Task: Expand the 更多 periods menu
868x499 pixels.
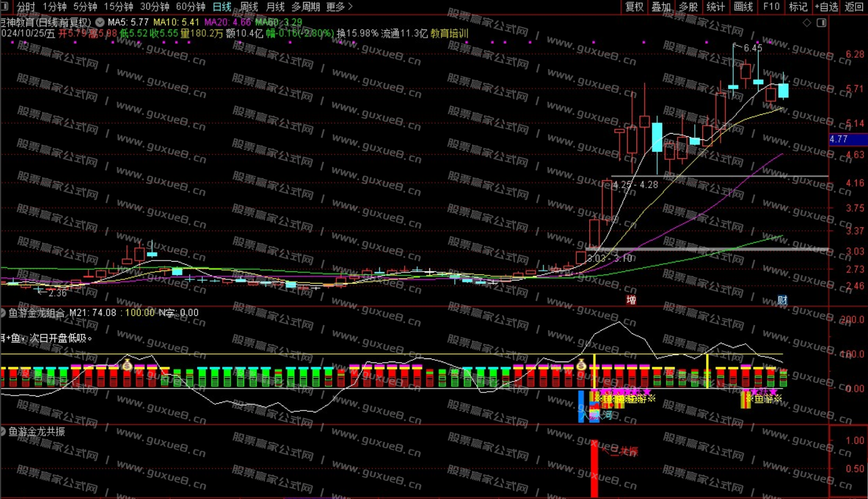Action: [x=340, y=7]
